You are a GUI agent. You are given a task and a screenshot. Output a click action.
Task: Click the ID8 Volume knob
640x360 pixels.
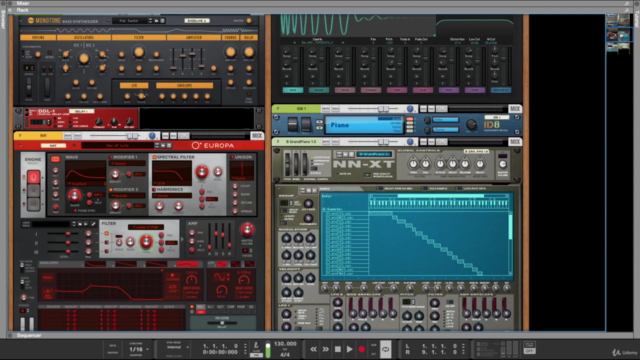pyautogui.click(x=471, y=124)
